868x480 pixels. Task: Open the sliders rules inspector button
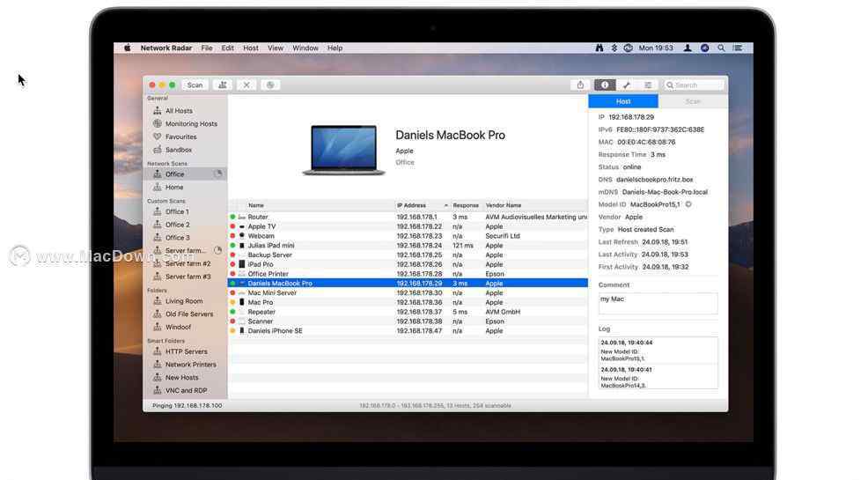[x=648, y=85]
